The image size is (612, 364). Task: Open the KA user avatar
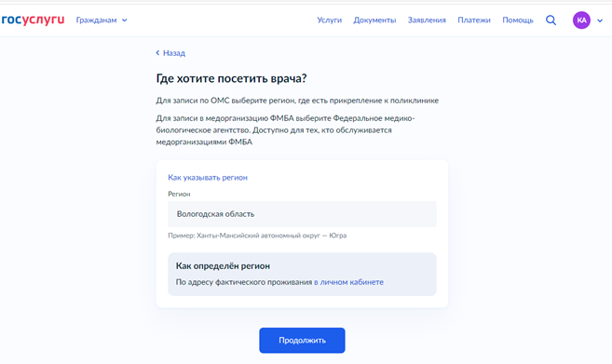coord(581,20)
